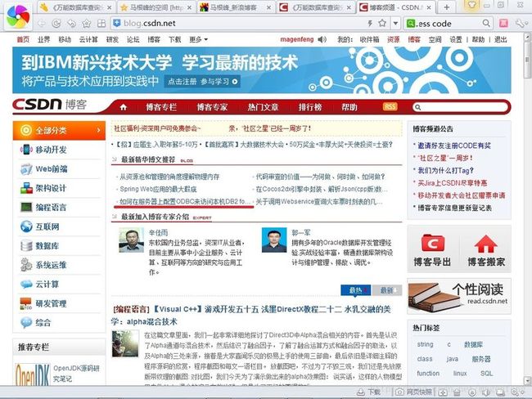This screenshot has width=532, height=399.
Task: Click the IBM 点击注册 参与学习 button
Action: click(202, 82)
